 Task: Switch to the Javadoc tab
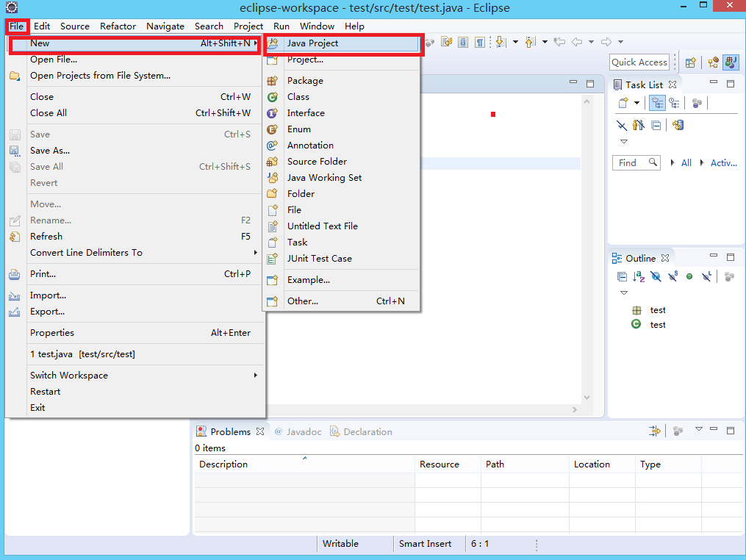(x=298, y=431)
